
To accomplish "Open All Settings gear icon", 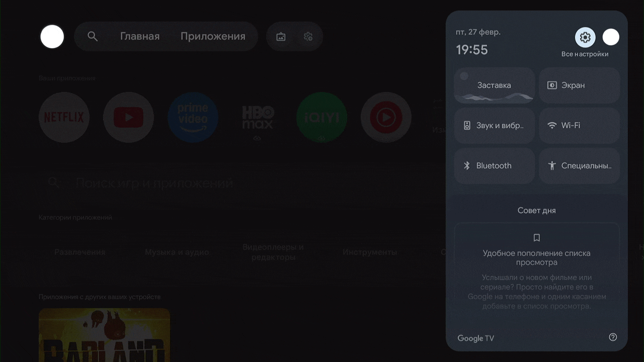I will point(585,37).
